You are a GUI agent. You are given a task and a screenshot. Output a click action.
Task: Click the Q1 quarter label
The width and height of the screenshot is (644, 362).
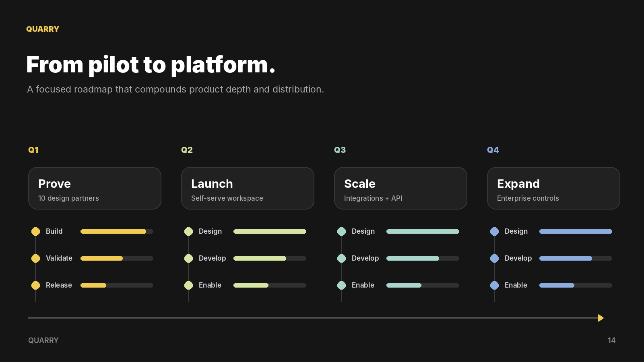click(33, 150)
